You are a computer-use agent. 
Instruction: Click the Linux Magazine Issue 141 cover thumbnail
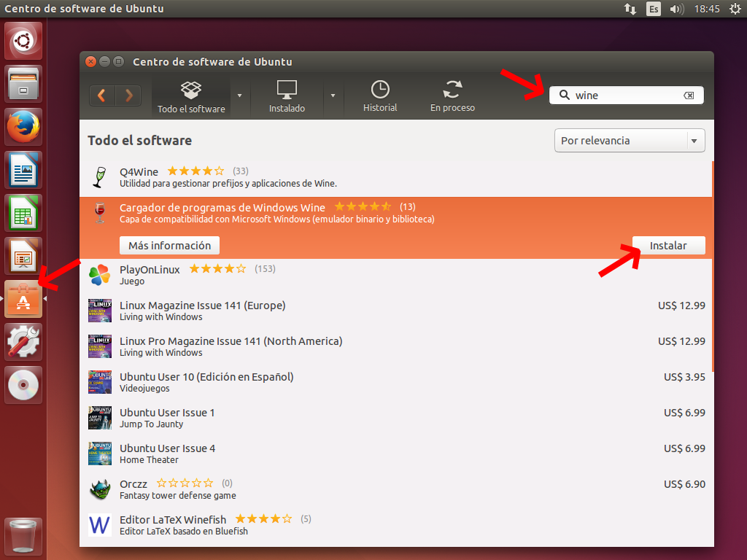[x=99, y=311]
